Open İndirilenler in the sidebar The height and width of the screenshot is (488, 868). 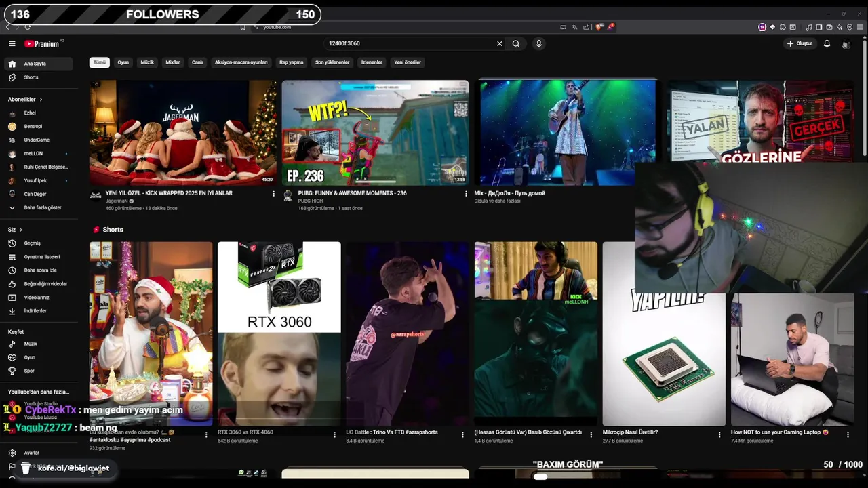39,311
